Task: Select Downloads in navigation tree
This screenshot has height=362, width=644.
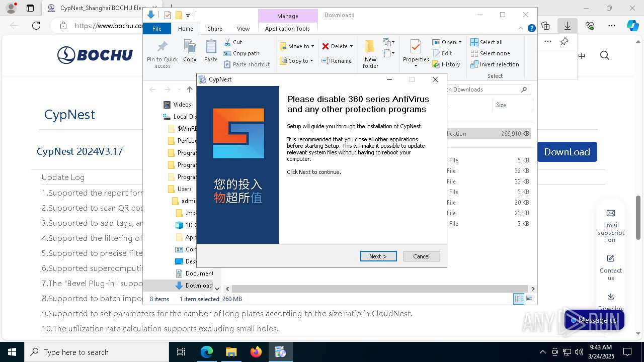Action: 194,286
